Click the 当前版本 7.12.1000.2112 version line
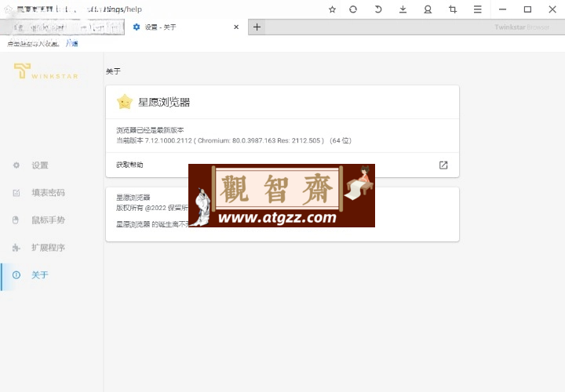565x392 pixels. (234, 140)
